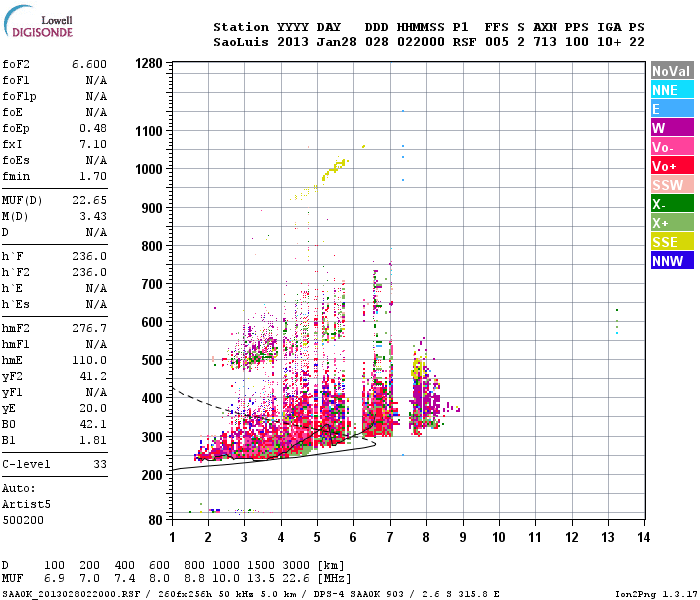Click the 713 AXN value in header
Screen dimensions: 700x600
(545, 42)
